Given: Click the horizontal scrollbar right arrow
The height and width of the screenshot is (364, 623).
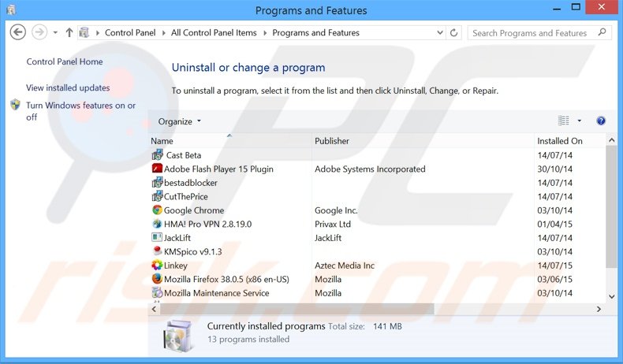Looking at the screenshot, I should click(x=599, y=309).
